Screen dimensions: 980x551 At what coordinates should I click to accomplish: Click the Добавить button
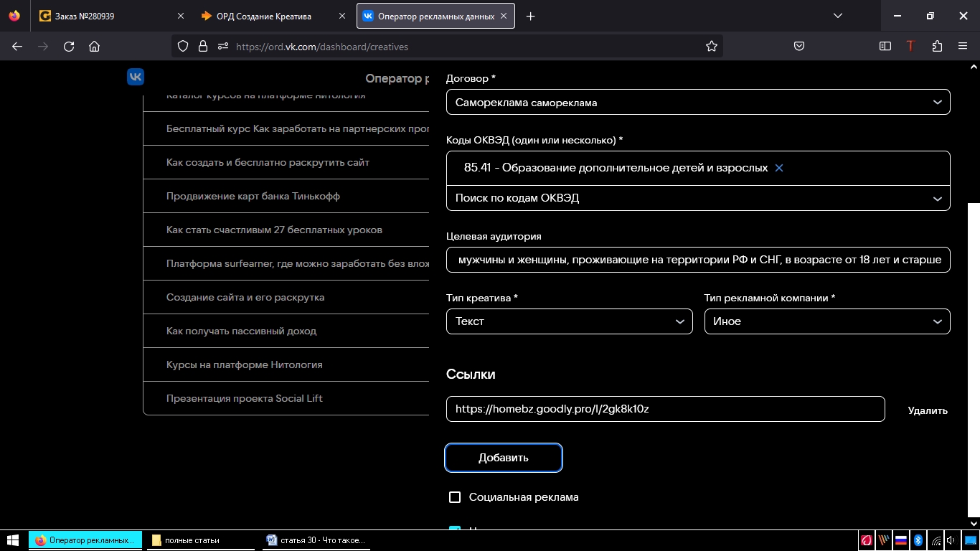(504, 458)
